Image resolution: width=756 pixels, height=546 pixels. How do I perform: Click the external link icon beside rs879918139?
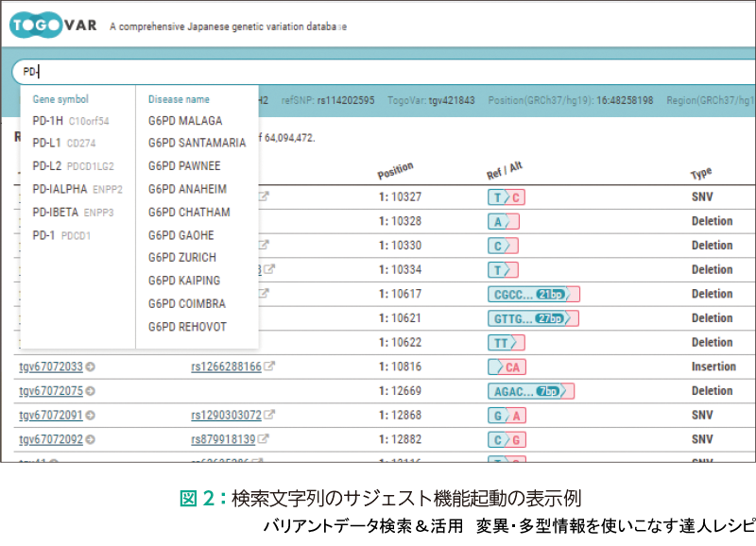pos(263,439)
